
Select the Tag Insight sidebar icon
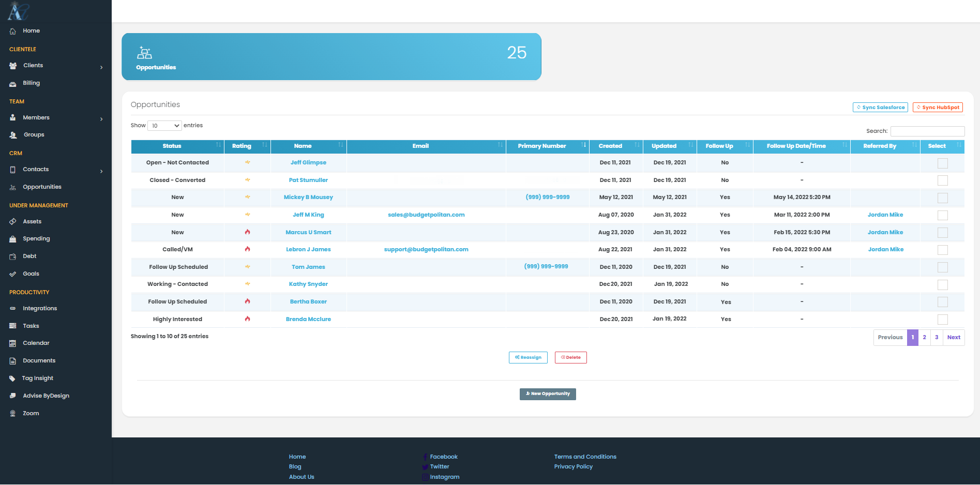[12, 378]
